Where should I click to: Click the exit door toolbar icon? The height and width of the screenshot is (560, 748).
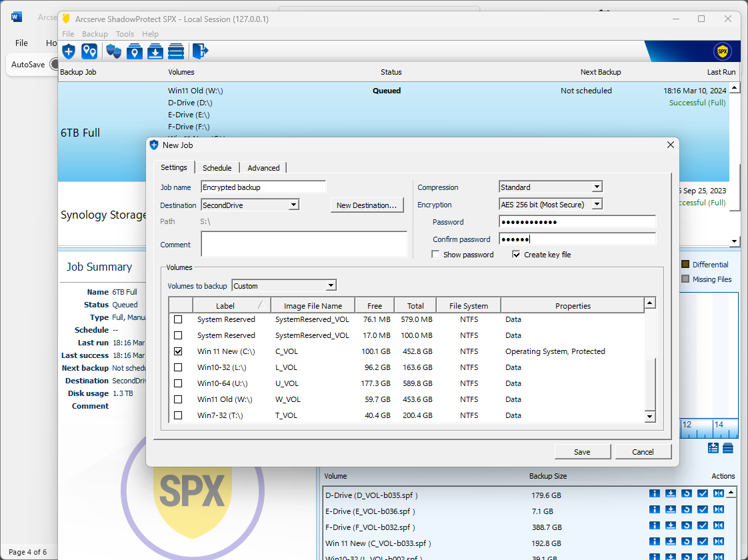coord(201,51)
